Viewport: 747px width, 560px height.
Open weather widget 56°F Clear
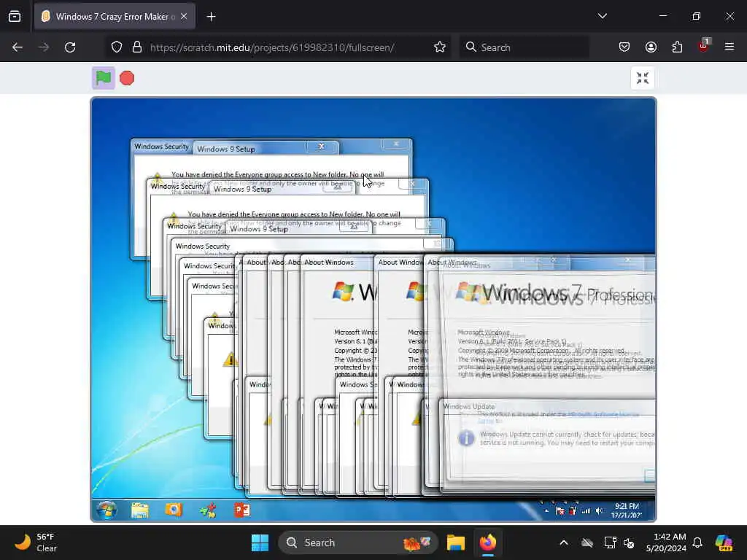click(x=36, y=542)
